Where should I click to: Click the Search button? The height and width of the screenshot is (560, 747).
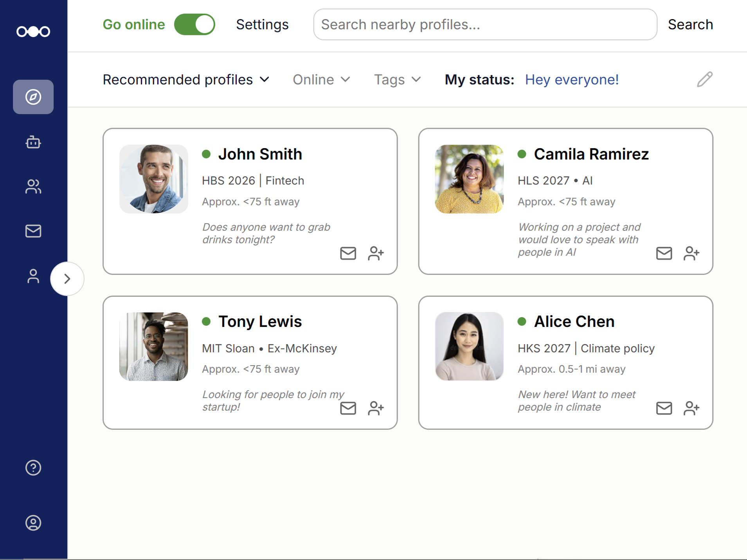tap(690, 25)
